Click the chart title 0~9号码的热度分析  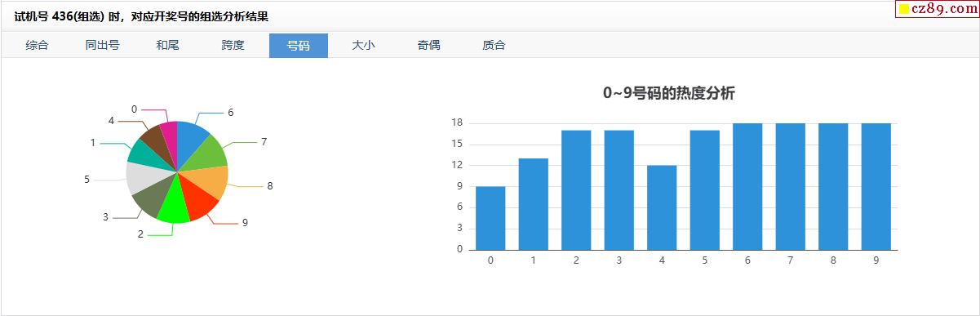pyautogui.click(x=669, y=93)
